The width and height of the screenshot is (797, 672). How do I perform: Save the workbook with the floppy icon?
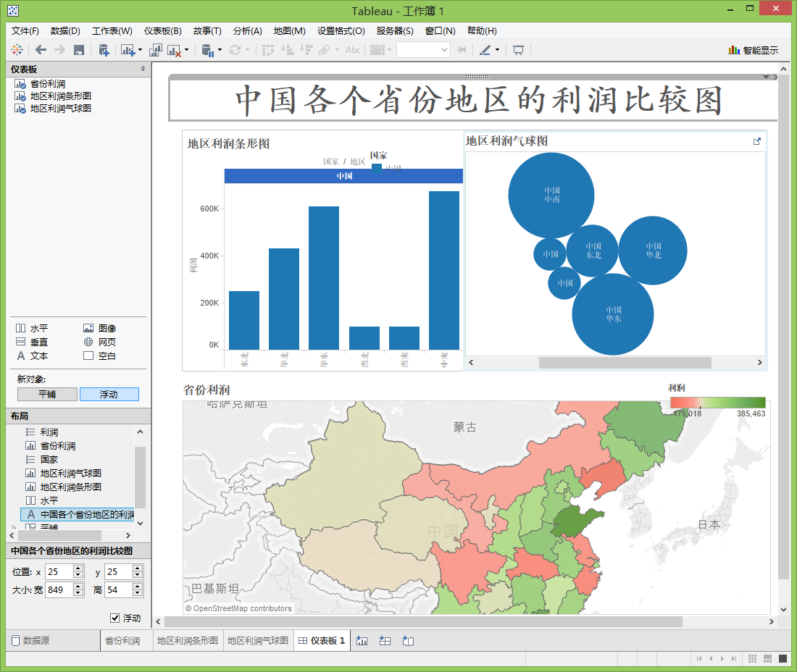point(79,50)
